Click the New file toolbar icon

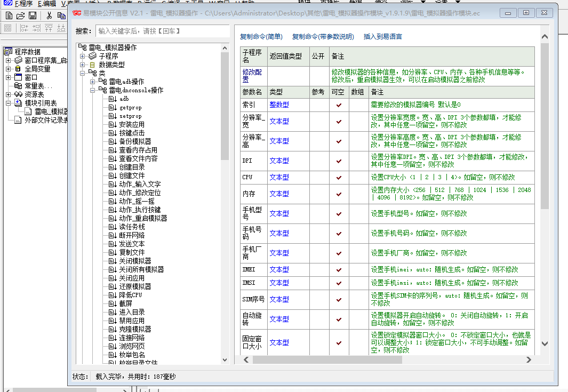[9, 15]
